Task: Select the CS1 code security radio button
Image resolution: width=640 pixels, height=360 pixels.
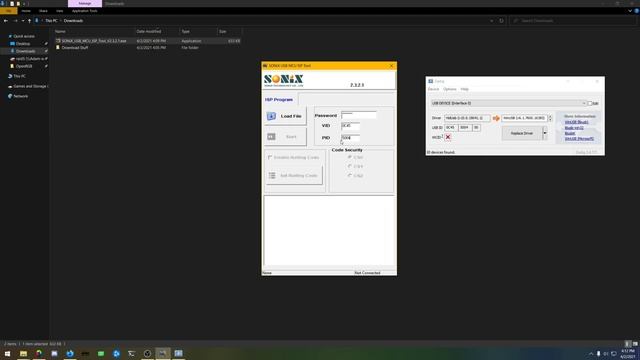Action: (x=350, y=166)
